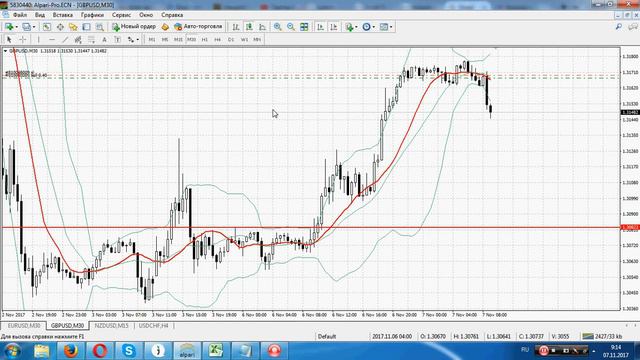This screenshot has height=360, width=640.
Task: Select the Crosshair tool
Action: (x=23, y=40)
